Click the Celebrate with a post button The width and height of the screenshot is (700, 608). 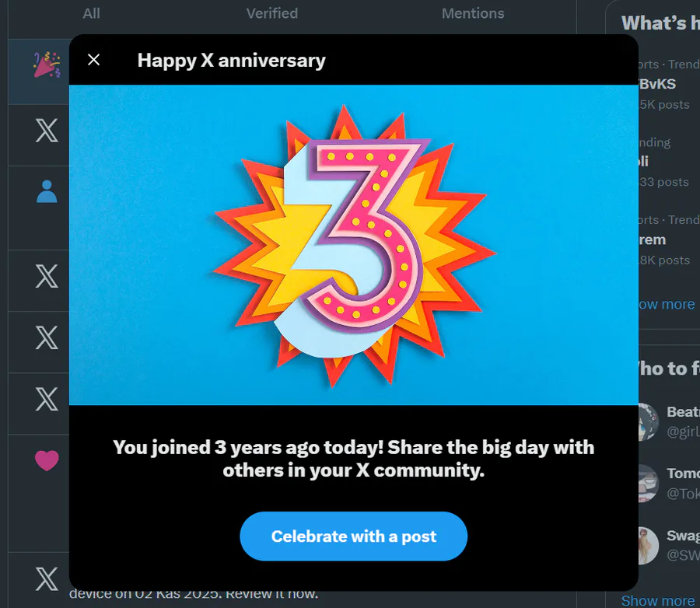[353, 536]
